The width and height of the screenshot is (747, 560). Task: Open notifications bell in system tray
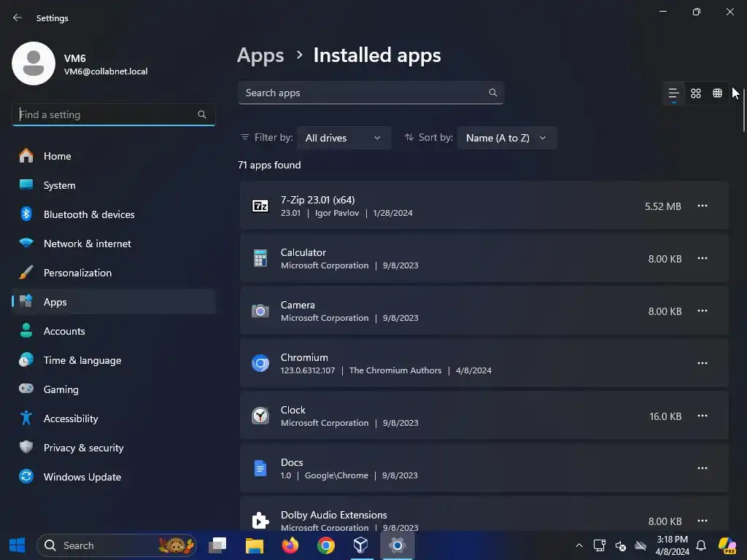coord(701,545)
